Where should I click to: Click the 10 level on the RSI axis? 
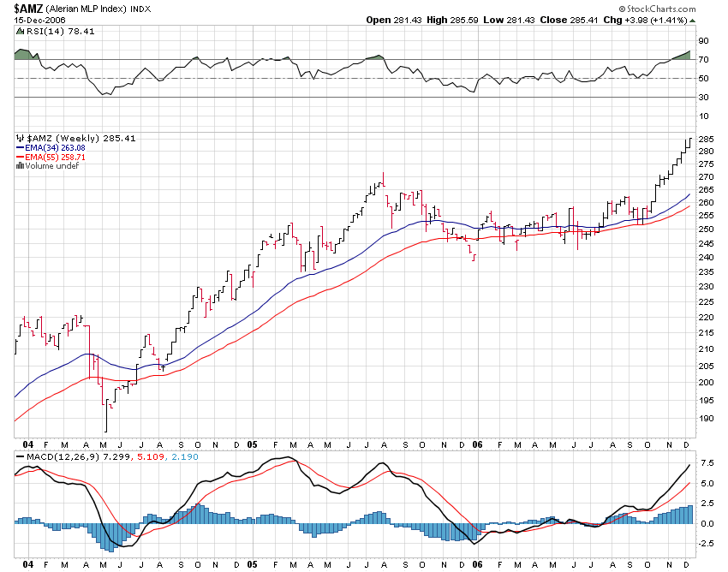click(x=703, y=116)
